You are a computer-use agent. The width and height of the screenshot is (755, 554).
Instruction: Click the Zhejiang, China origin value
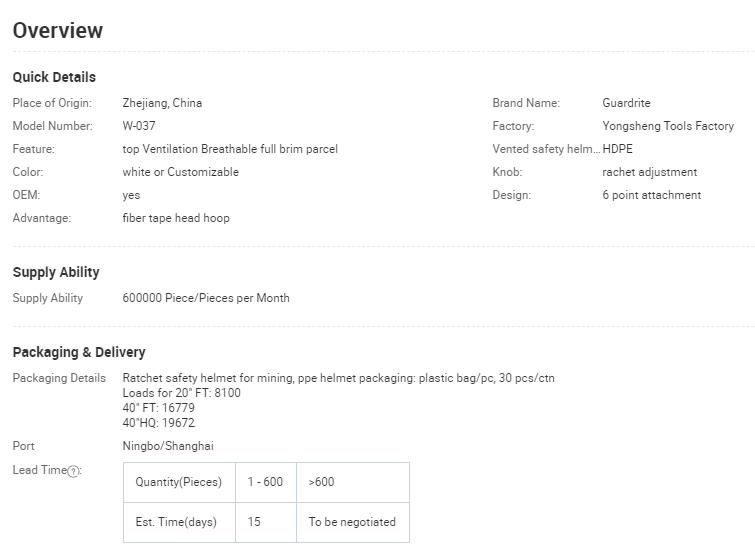tap(162, 103)
